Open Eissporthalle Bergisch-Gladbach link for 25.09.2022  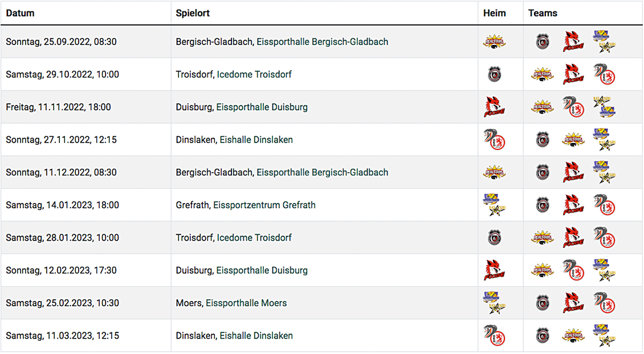[323, 42]
